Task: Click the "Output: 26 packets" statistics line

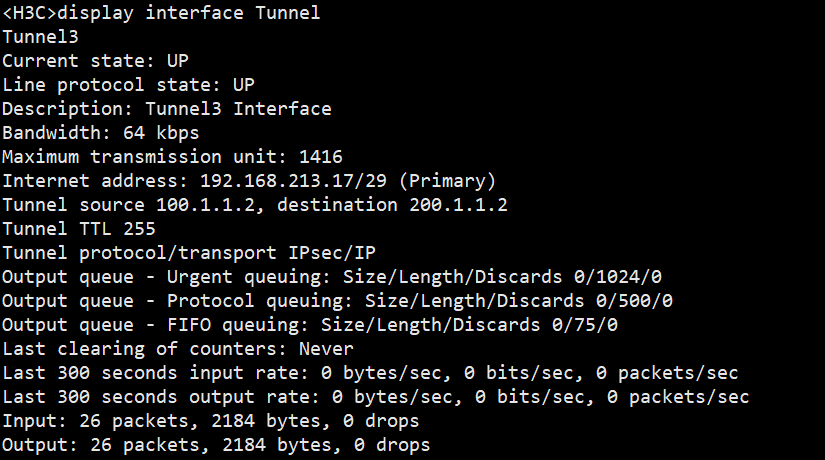Action: [x=216, y=445]
